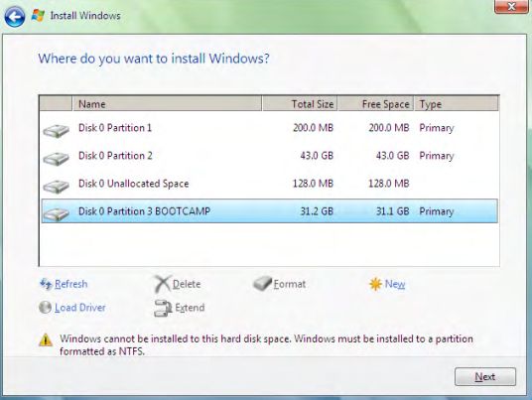
Task: Click Primary type for BOOTCAMP partition
Action: (437, 211)
